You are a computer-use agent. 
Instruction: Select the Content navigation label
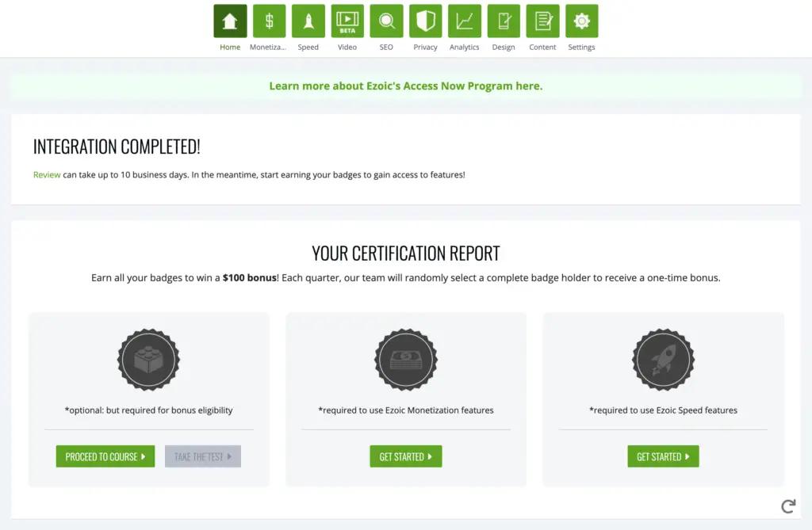pos(542,47)
